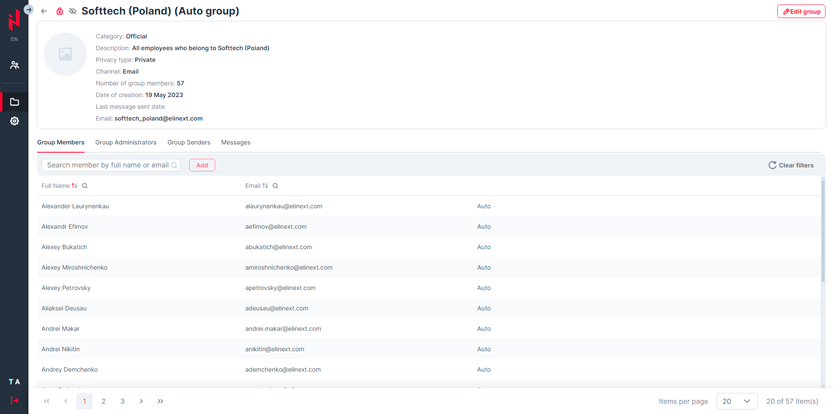Expand the sidebar with the arrow toggle
Viewport: 834px width, 414px height.
tap(29, 10)
